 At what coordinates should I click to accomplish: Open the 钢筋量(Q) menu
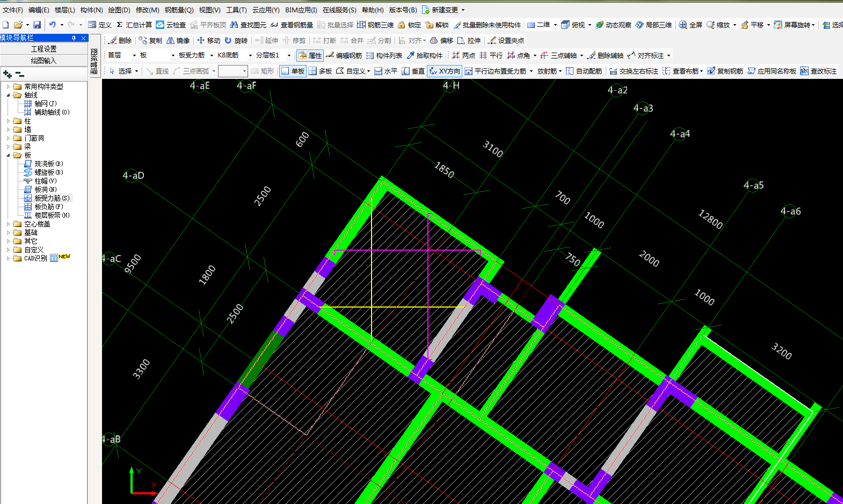tap(179, 10)
